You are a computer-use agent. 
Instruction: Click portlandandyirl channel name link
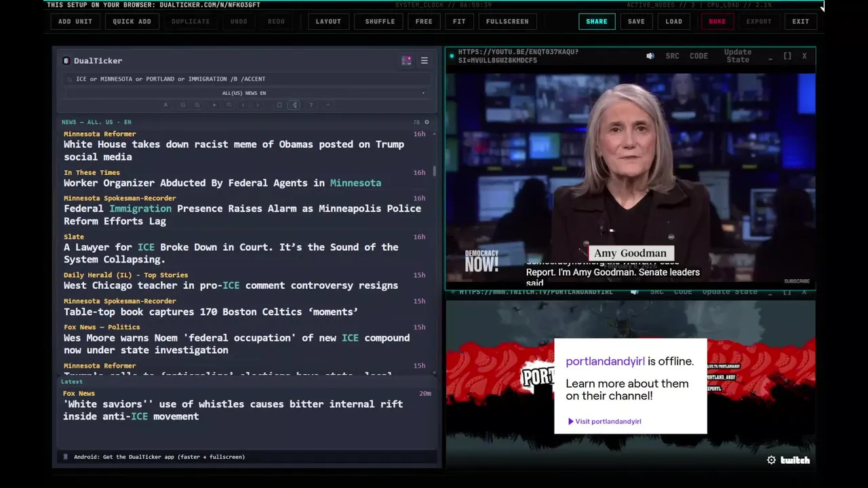(605, 361)
